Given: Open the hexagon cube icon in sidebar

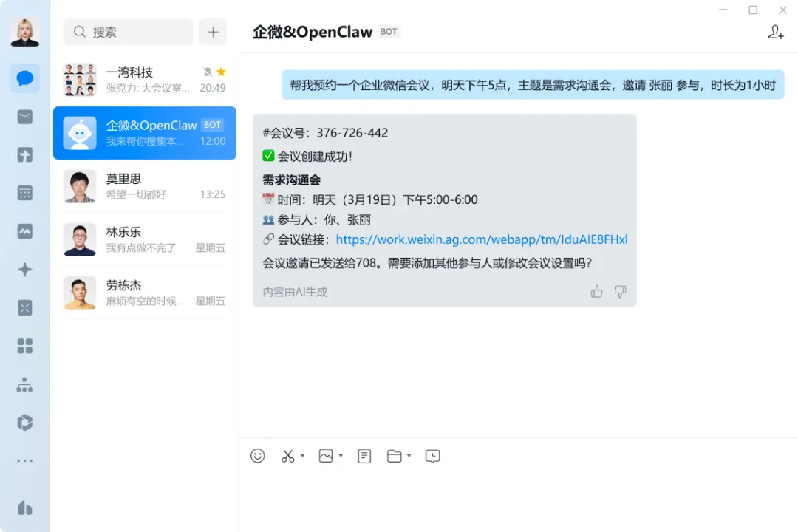Looking at the screenshot, I should (x=25, y=423).
